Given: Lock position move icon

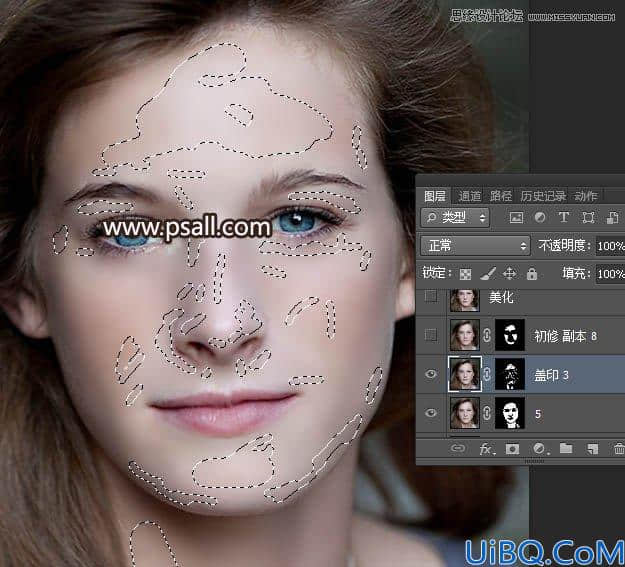Looking at the screenshot, I should point(510,274).
